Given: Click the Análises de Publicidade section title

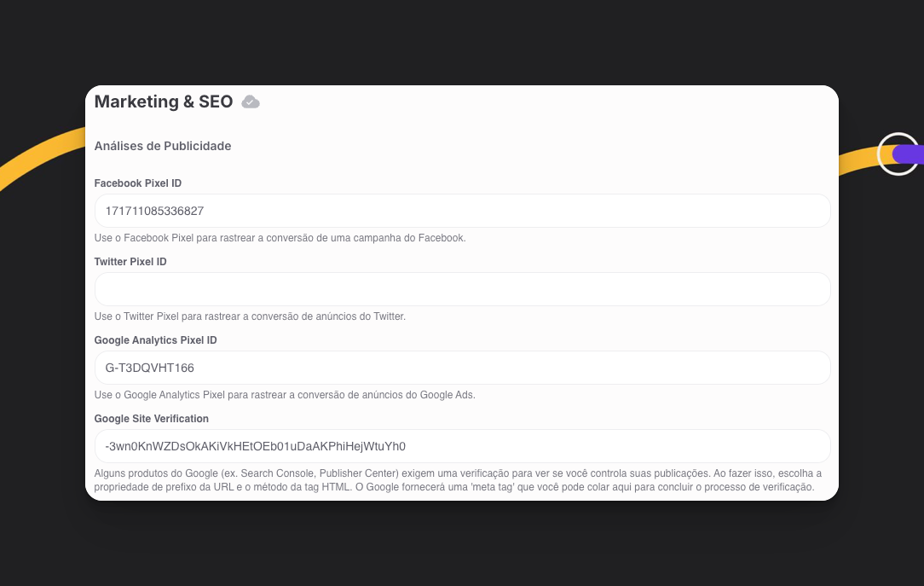Looking at the screenshot, I should (163, 146).
